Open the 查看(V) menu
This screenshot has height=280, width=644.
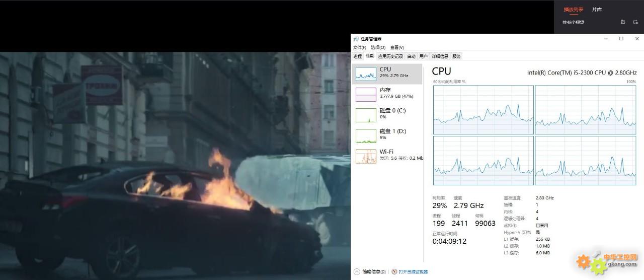(397, 47)
